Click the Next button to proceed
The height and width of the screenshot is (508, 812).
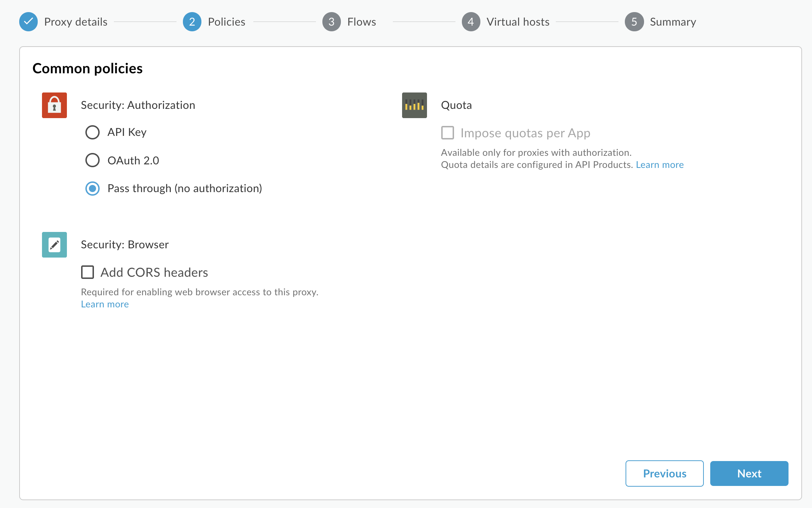(750, 473)
